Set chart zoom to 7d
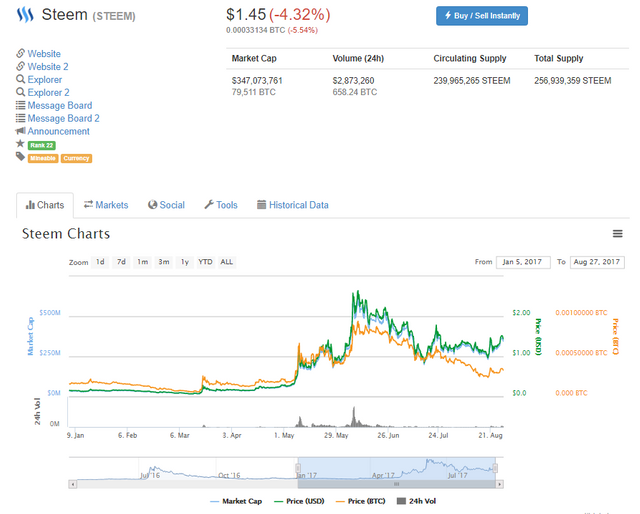The width and height of the screenshot is (640, 514). tap(121, 262)
